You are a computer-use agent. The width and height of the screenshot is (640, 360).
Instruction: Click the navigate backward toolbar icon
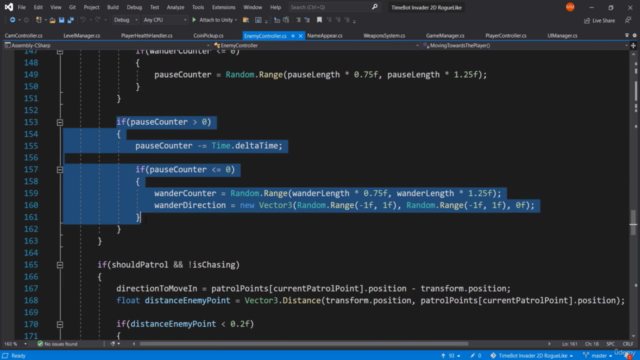click(13, 20)
